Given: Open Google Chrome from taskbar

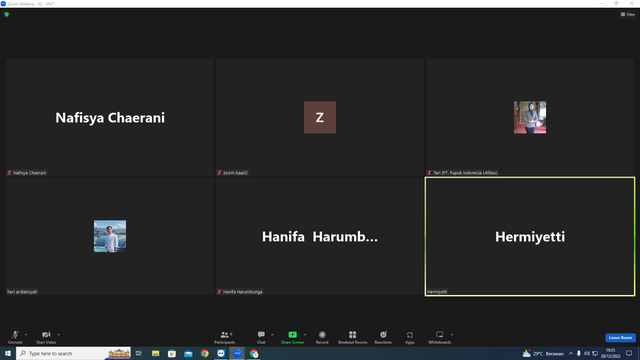Looking at the screenshot, I should coord(204,353).
